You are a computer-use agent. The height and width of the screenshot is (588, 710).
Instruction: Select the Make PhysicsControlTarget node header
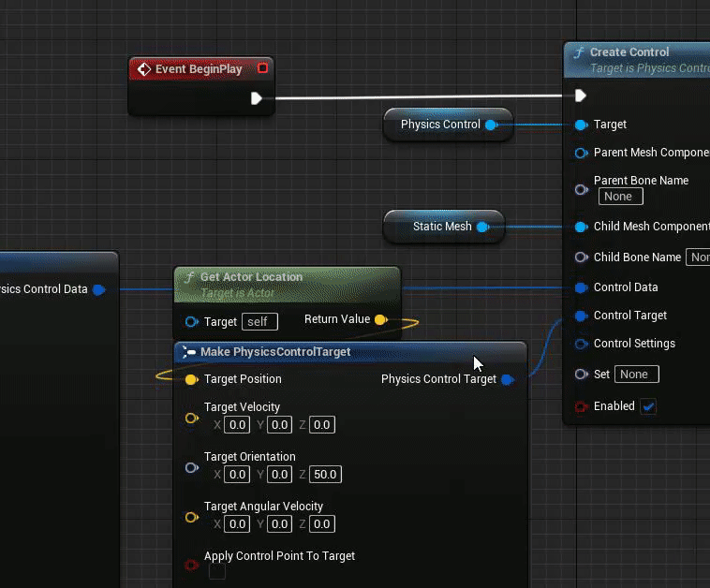350,352
